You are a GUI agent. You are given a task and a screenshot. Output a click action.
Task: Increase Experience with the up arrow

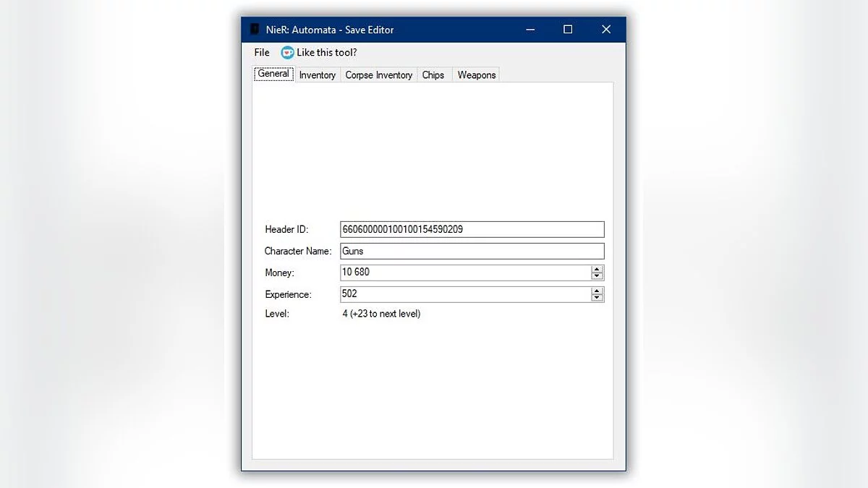pos(597,291)
